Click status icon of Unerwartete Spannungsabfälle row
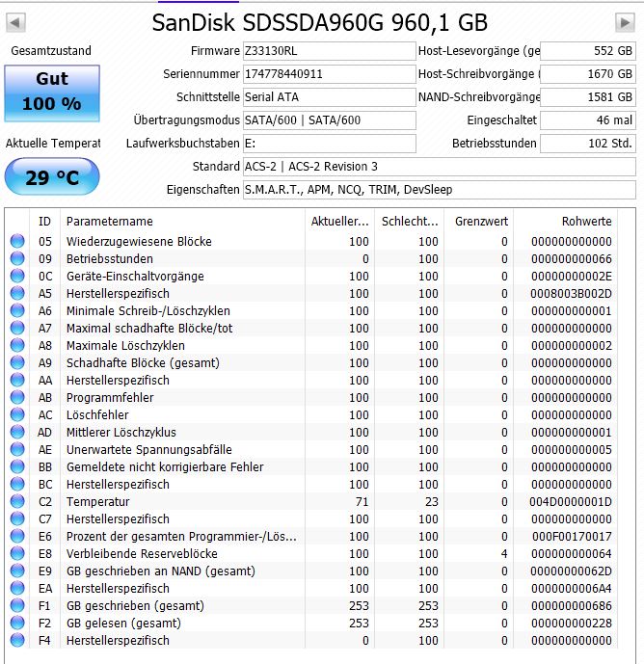 coord(17,449)
